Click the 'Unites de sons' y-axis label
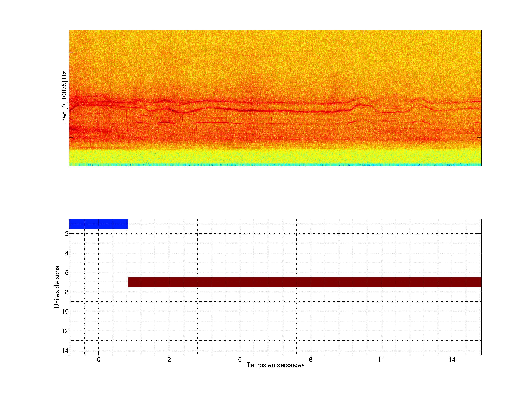 [x=57, y=287]
